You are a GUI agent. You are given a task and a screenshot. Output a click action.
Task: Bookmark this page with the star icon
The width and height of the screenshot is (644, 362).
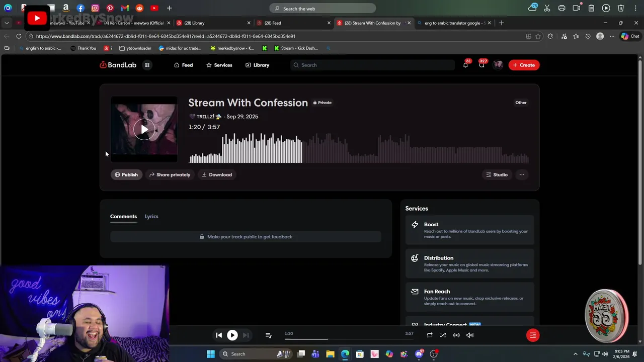tap(538, 36)
